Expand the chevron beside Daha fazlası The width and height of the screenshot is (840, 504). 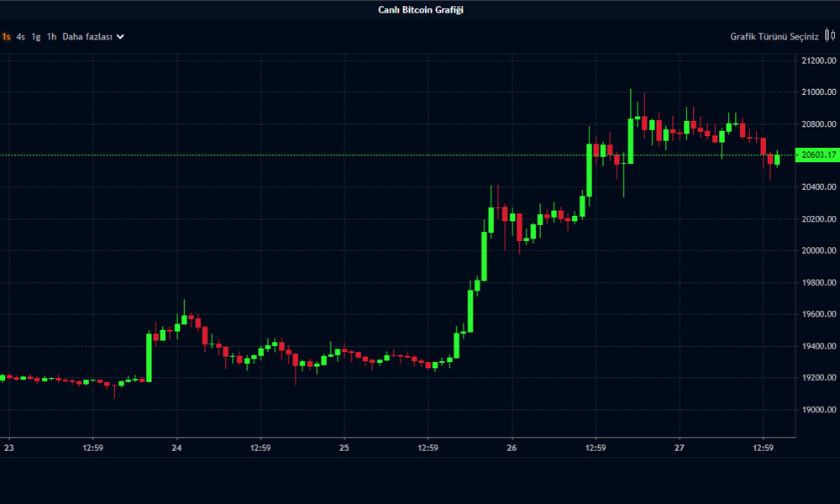pos(120,37)
